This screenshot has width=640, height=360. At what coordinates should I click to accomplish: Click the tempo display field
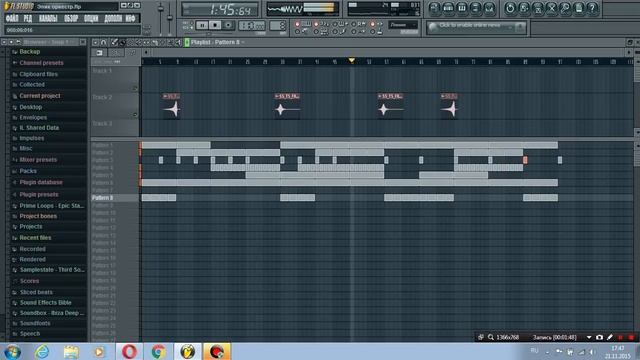251,26
